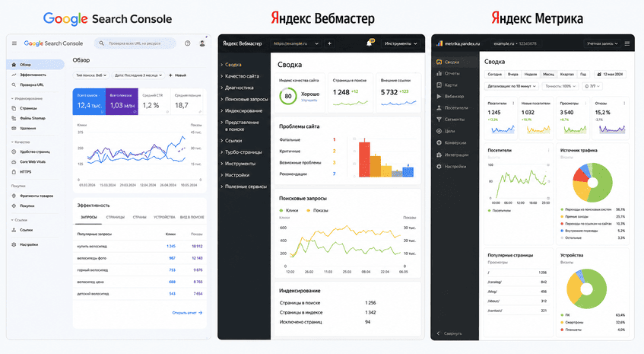The width and height of the screenshot is (644, 354).
Task: Collapse the Индексирование section in Search Console sidebar
Action: pyautogui.click(x=27, y=99)
